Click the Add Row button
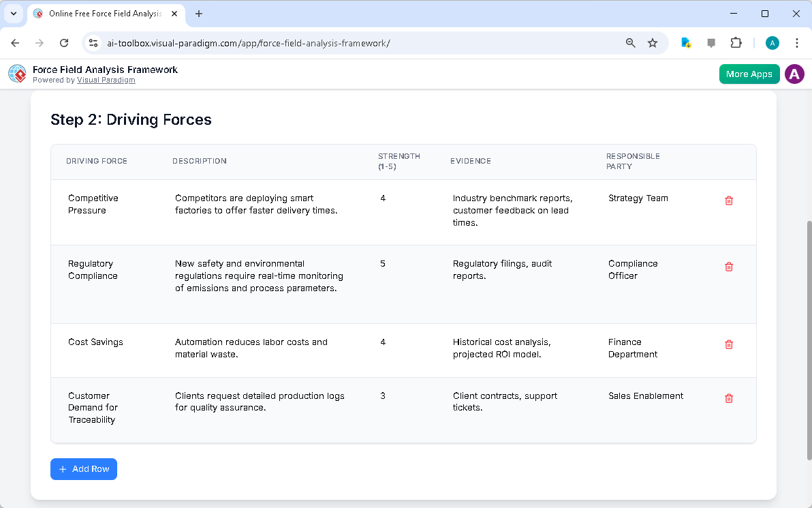 point(83,469)
